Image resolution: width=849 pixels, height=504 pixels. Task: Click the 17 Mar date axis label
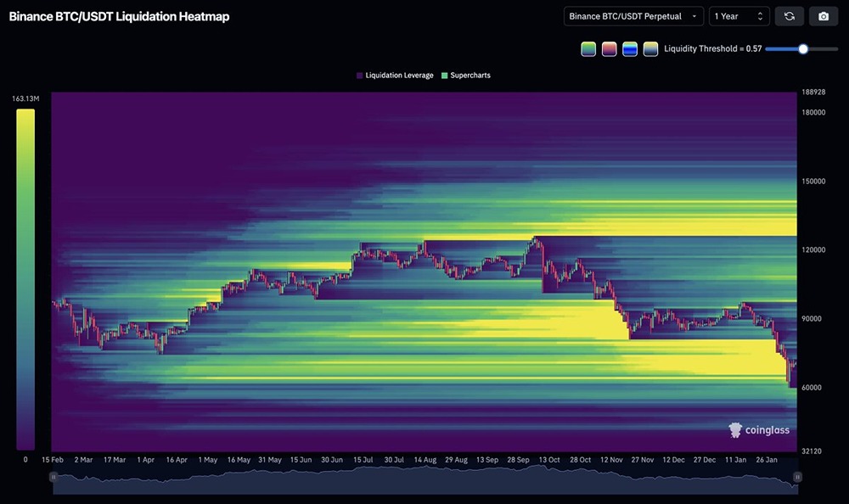pyautogui.click(x=115, y=460)
